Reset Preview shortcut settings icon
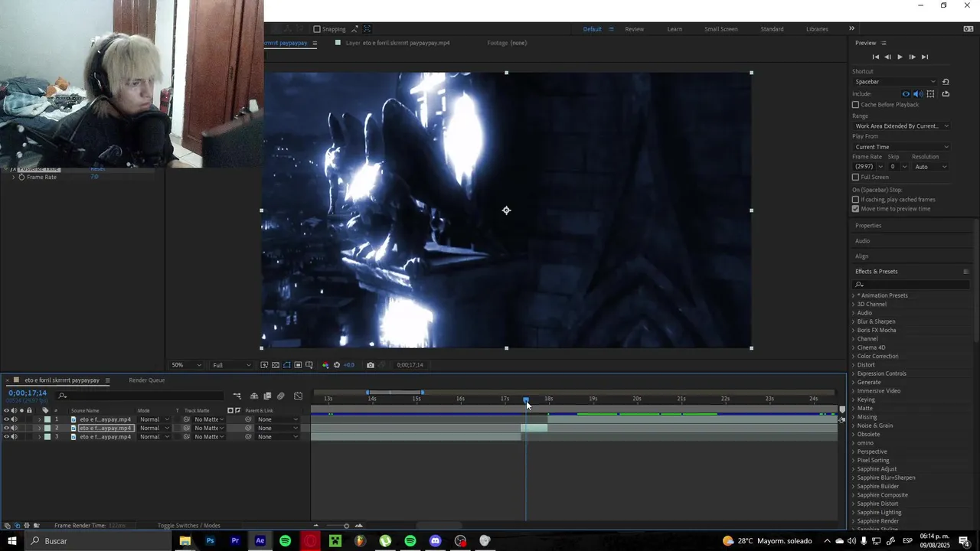Viewport: 980px width, 551px height. tap(946, 82)
